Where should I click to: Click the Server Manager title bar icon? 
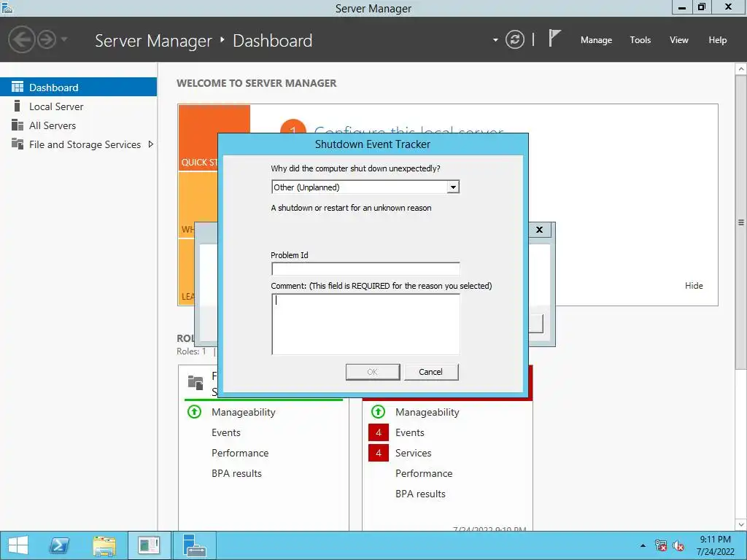pyautogui.click(x=7, y=7)
